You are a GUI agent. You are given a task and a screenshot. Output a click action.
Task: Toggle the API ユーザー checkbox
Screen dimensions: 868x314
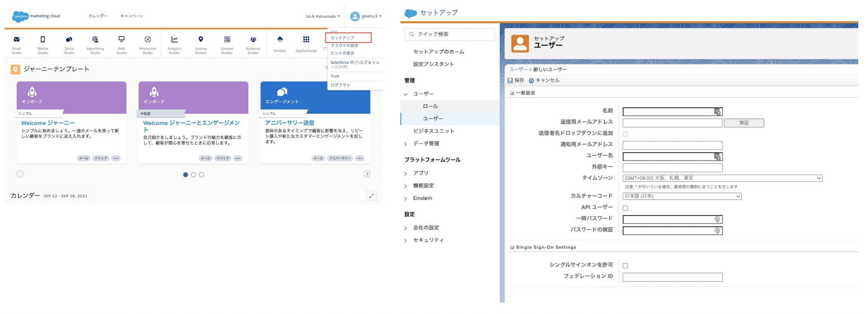pyautogui.click(x=625, y=208)
